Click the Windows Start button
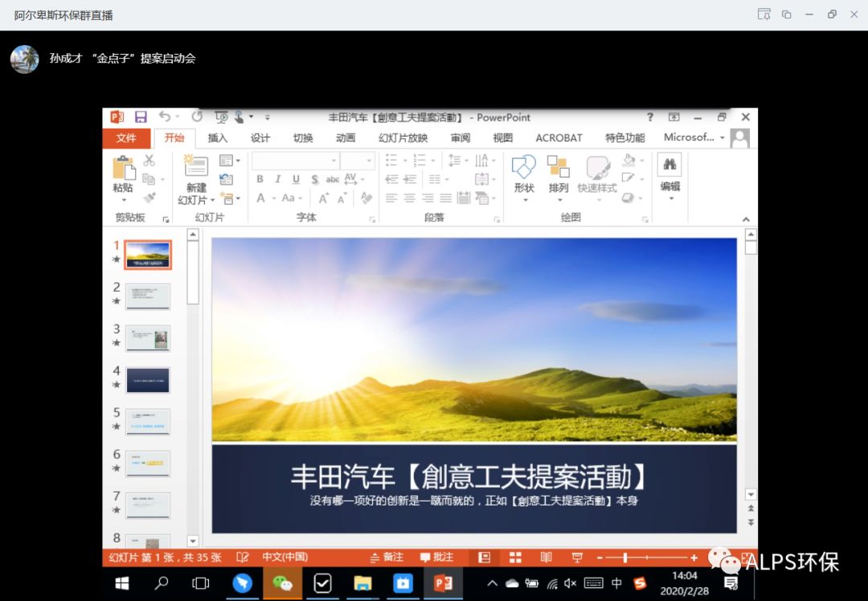The height and width of the screenshot is (601, 868). (x=122, y=583)
